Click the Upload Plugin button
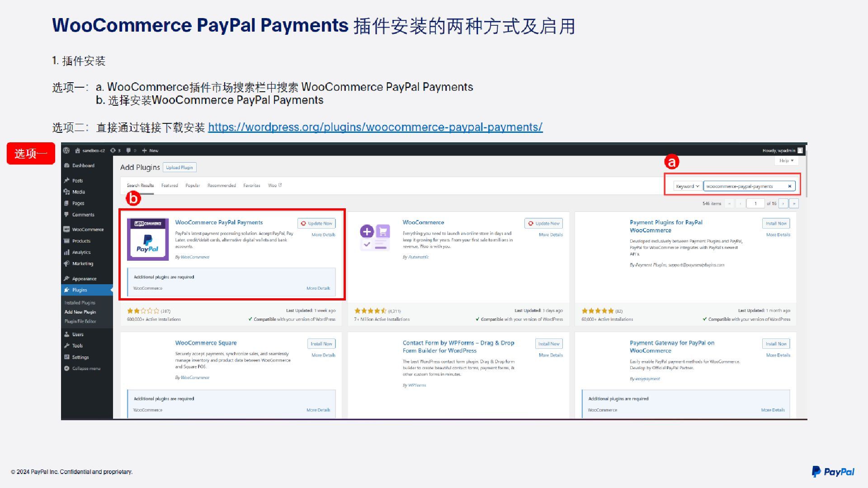868x488 pixels. (x=179, y=167)
